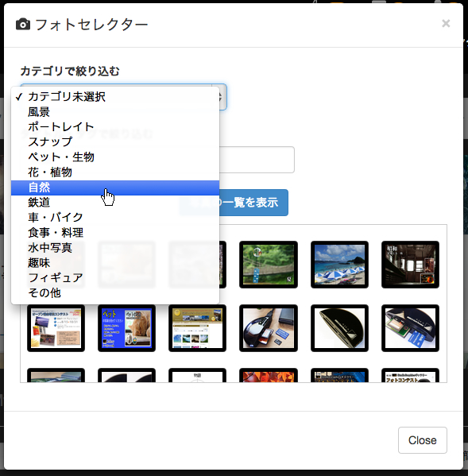Select その他 at the list bottom

pyautogui.click(x=115, y=293)
